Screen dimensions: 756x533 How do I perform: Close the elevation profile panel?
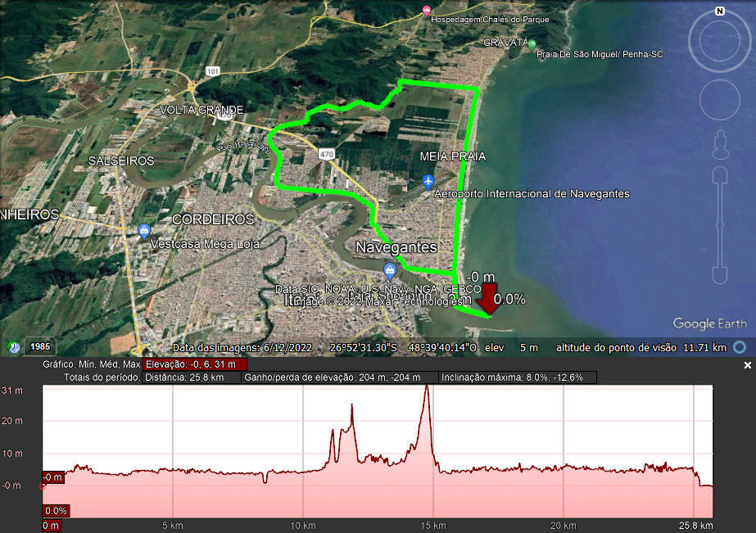747,365
